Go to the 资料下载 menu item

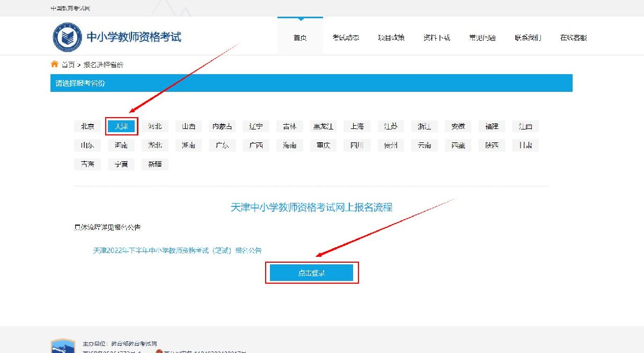click(436, 38)
